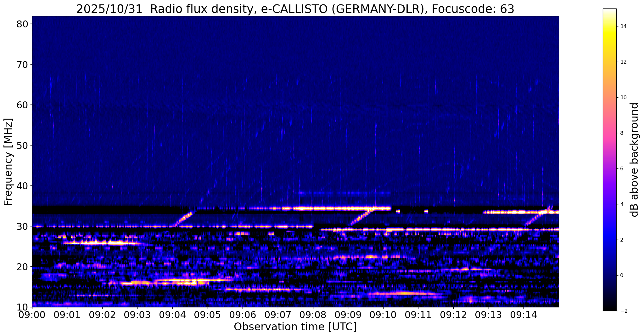Select the 09:09 time tick label
644x336 pixels.
pyautogui.click(x=348, y=315)
